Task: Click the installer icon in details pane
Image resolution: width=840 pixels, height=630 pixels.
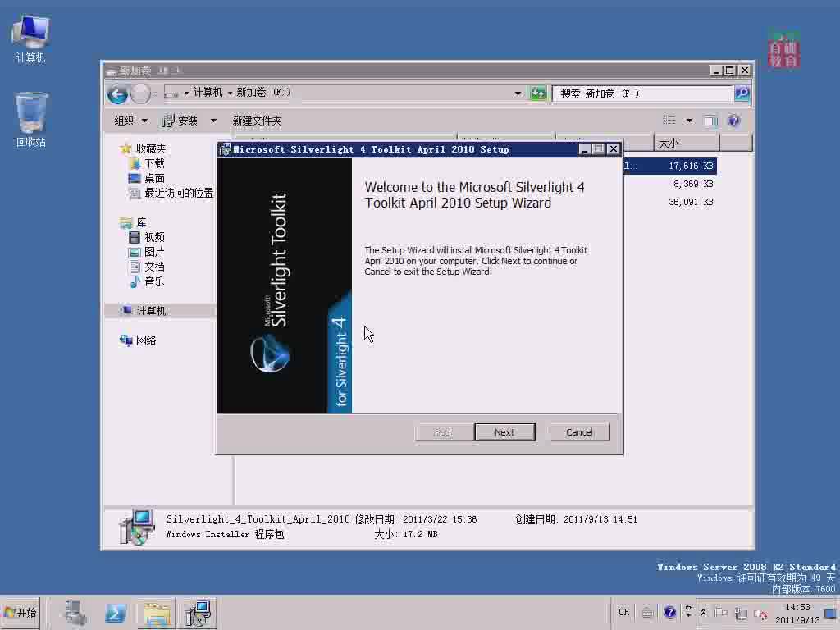Action: tap(137, 527)
